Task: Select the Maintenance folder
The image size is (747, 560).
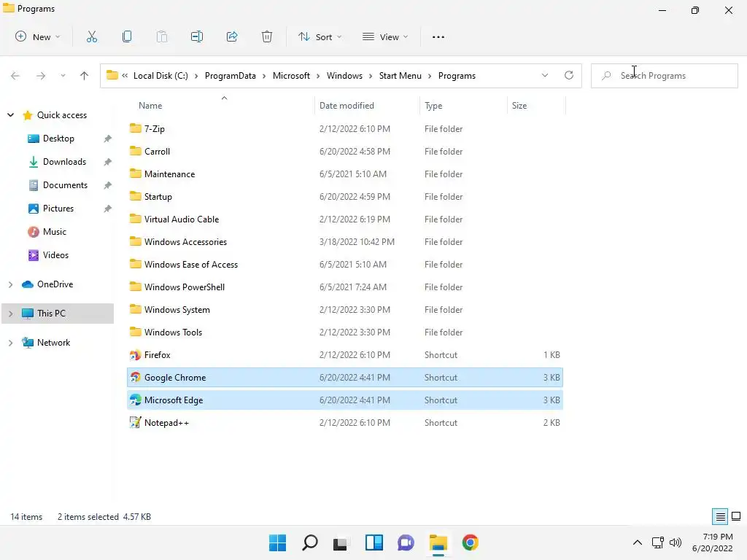Action: point(345,174)
